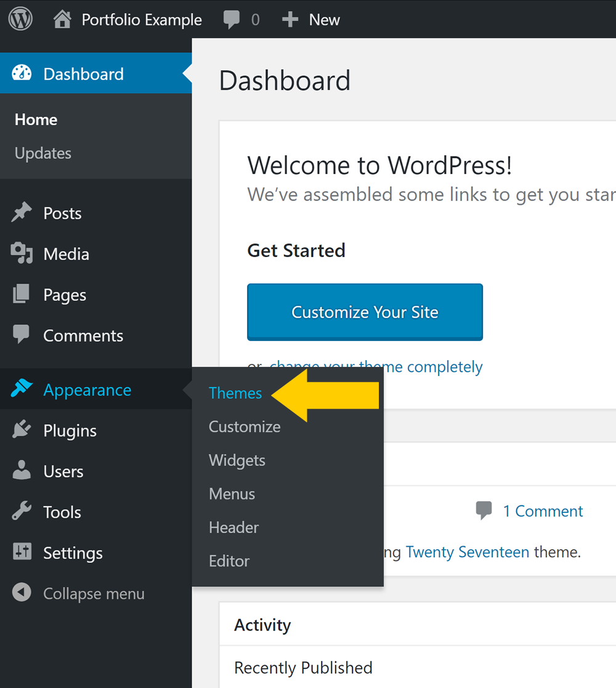Open the Posts menu

[62, 213]
